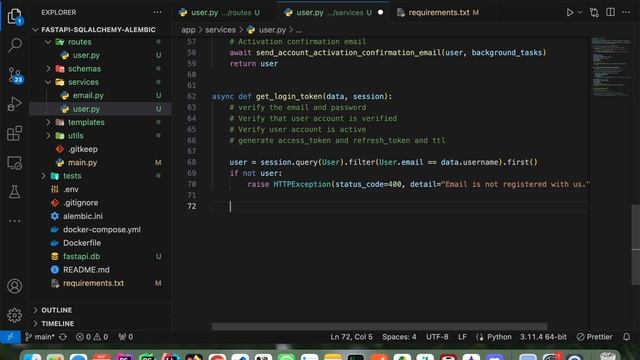Viewport: 640px width, 360px height.
Task: Open the Search view in activity bar
Action: 15,45
